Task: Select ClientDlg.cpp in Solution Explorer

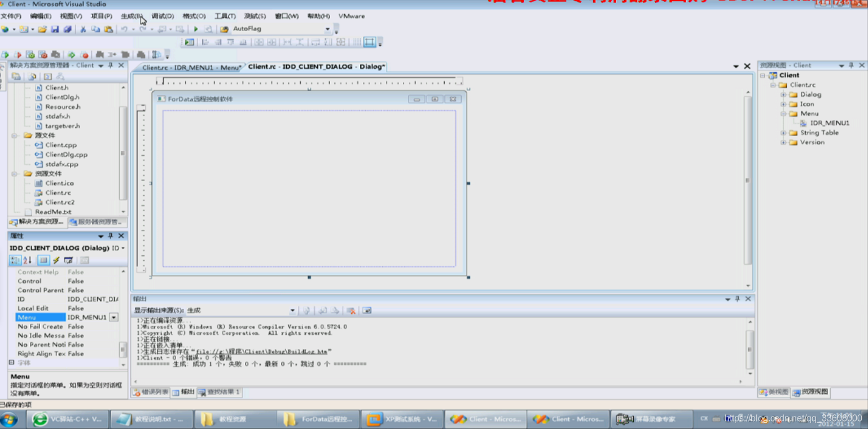Action: pyautogui.click(x=66, y=155)
